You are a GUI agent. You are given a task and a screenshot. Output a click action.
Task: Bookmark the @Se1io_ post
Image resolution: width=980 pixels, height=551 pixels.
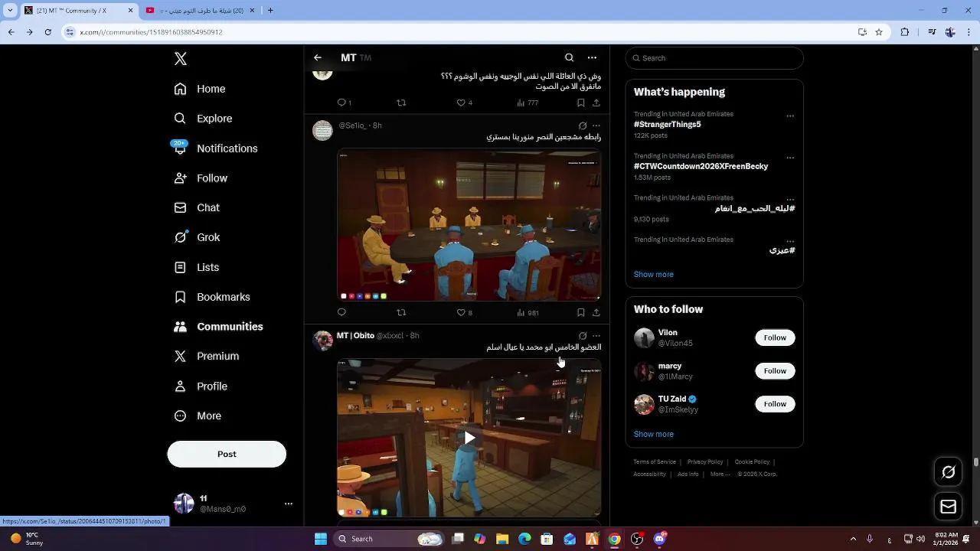(581, 312)
